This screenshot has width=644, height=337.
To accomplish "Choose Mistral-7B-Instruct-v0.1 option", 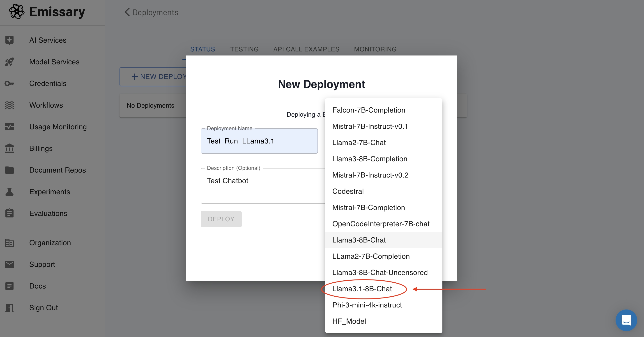I will click(x=384, y=126).
